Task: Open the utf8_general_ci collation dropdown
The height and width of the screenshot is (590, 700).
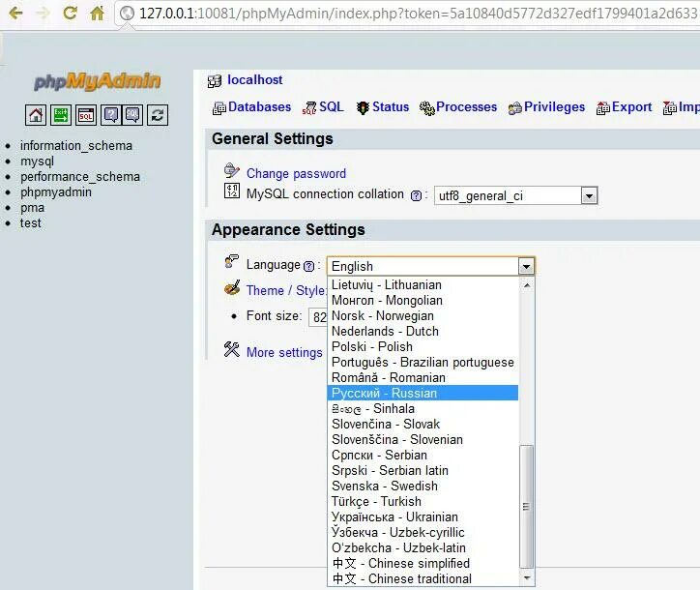Action: pos(515,195)
